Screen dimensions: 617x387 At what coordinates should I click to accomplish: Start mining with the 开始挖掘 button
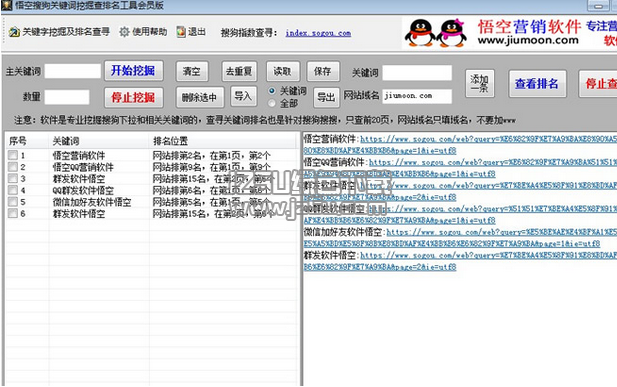click(134, 71)
